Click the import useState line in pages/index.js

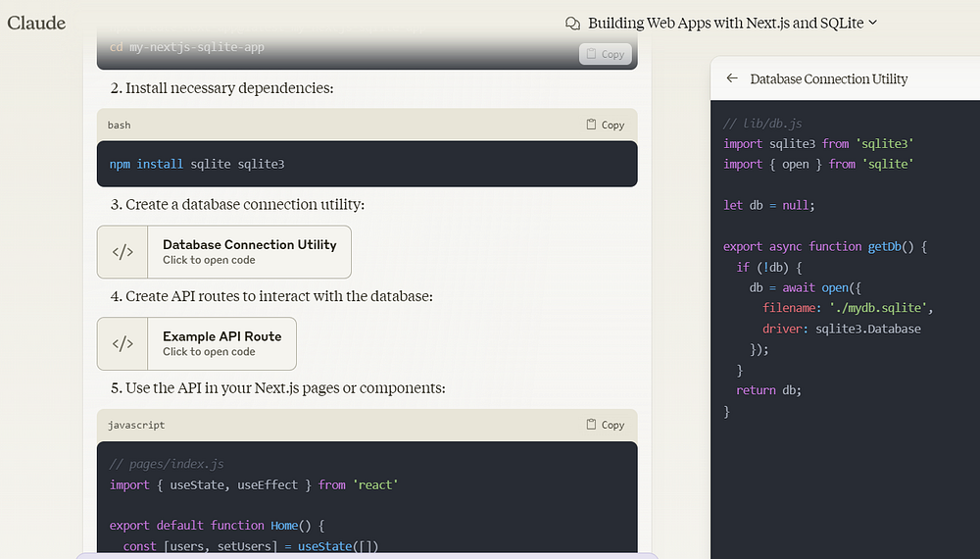click(x=254, y=484)
